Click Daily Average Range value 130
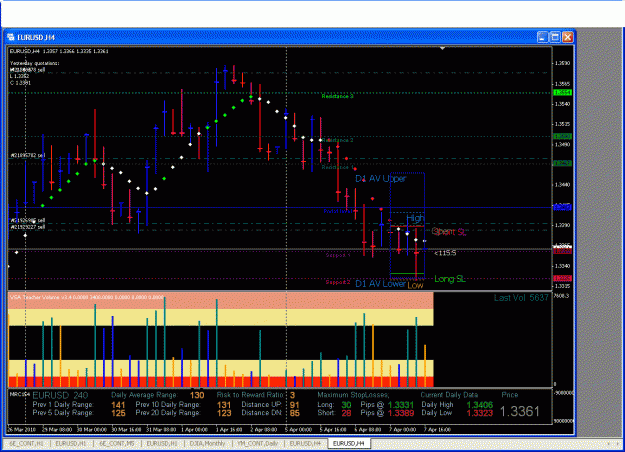This screenshot has height=452, width=625. click(x=197, y=395)
